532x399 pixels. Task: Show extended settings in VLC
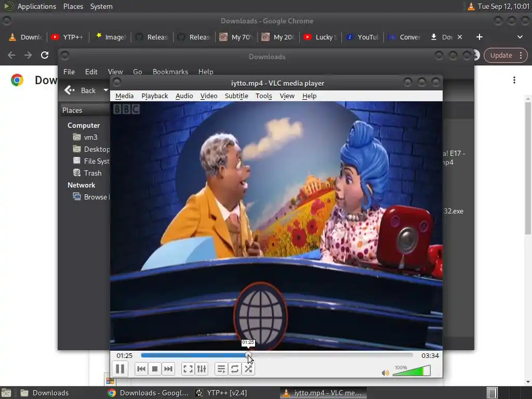[x=202, y=369]
